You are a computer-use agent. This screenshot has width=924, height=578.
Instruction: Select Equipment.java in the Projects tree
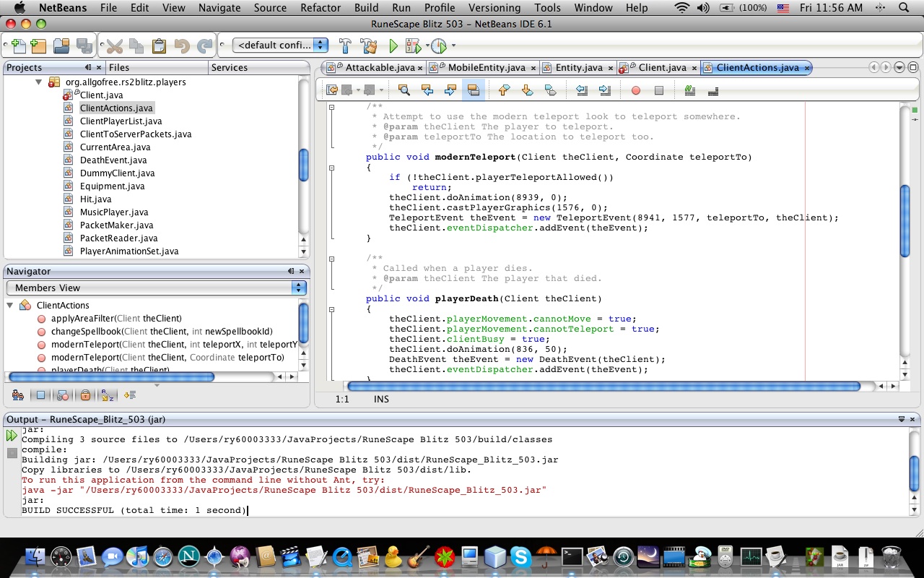112,186
